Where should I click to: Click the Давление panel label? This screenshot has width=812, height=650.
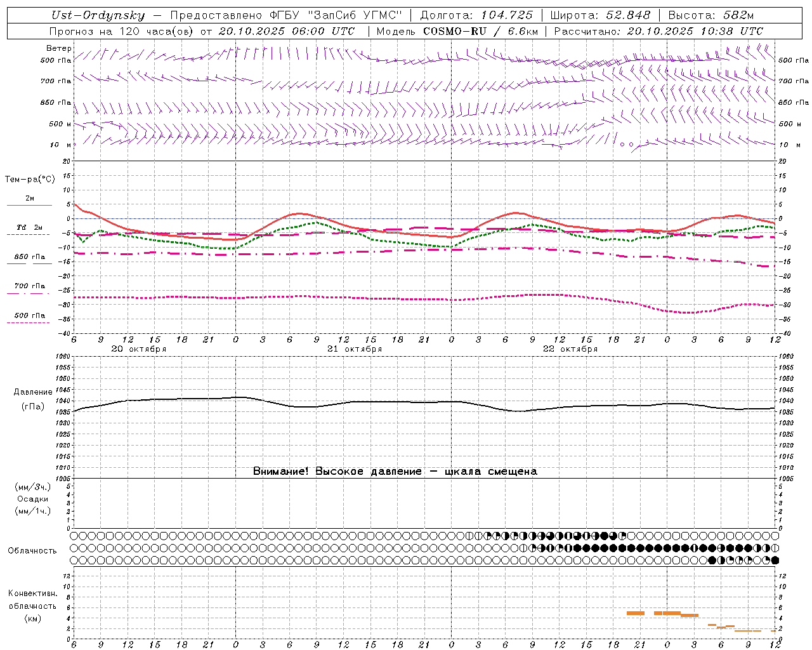(33, 392)
